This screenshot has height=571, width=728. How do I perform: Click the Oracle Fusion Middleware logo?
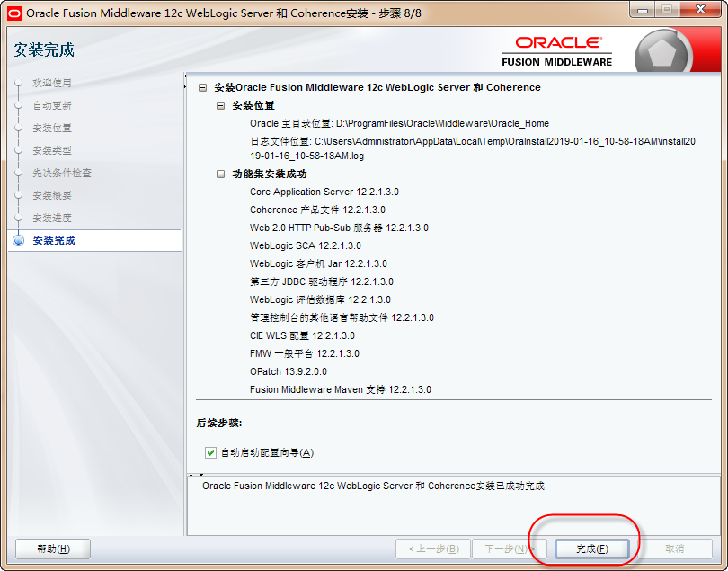(x=556, y=51)
